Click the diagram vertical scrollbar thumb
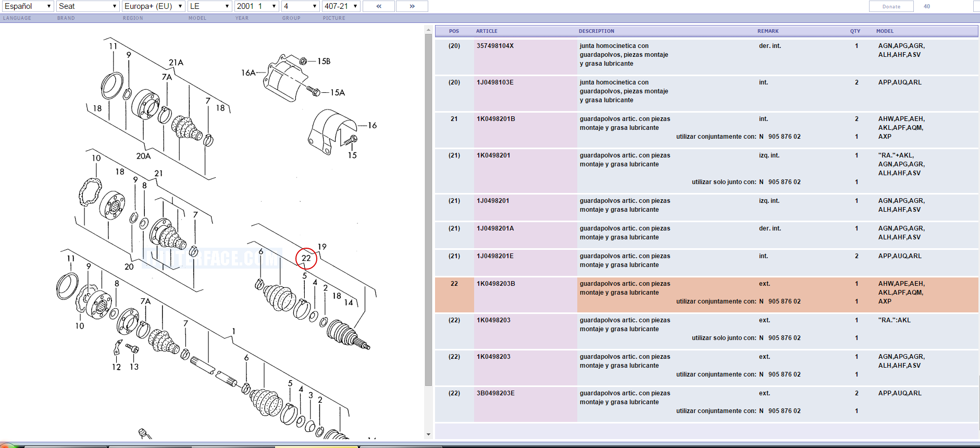 [x=428, y=210]
